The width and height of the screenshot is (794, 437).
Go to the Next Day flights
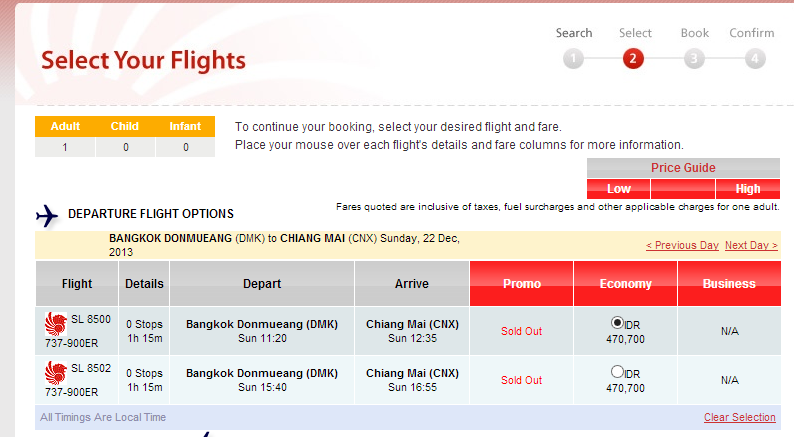[x=750, y=245]
